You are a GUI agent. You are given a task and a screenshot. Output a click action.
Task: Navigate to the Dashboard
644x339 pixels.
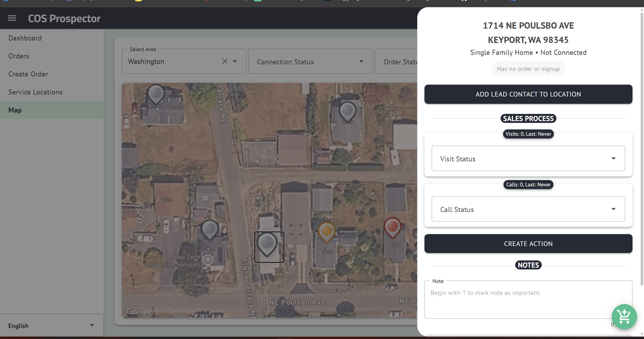(25, 38)
